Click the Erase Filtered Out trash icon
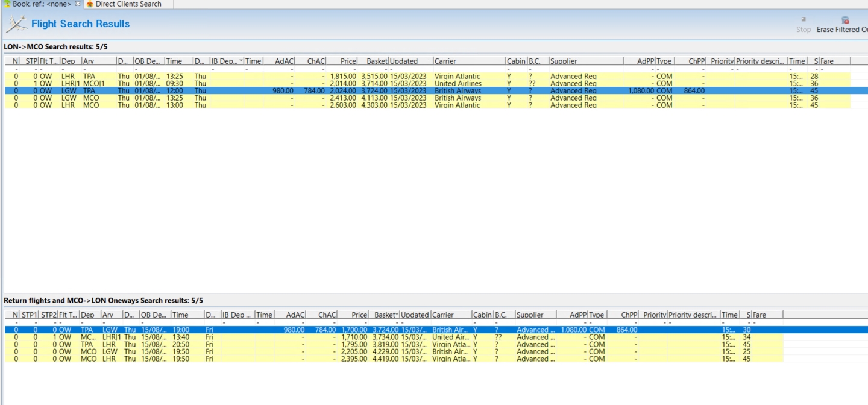This screenshot has height=405, width=868. pos(845,20)
